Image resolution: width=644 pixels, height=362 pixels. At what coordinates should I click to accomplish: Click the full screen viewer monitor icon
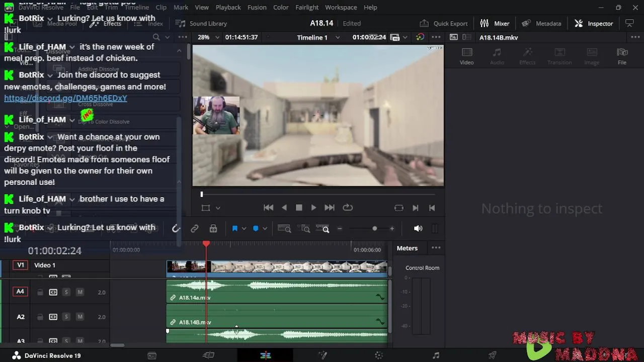pyautogui.click(x=629, y=24)
